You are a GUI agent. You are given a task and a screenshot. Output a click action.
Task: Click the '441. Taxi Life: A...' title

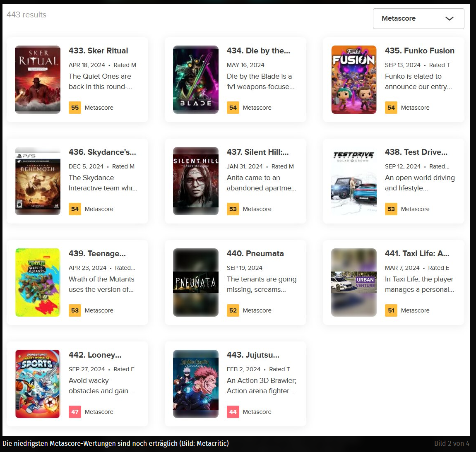click(417, 253)
